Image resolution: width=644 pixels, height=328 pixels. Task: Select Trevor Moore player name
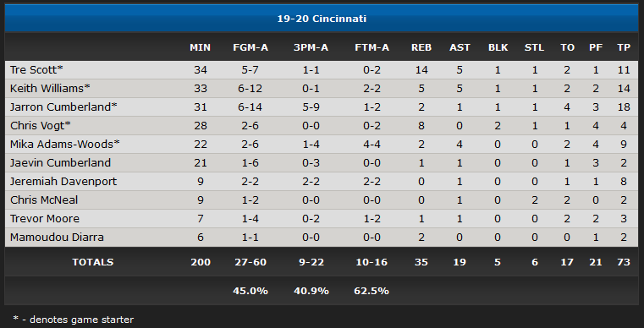(x=45, y=218)
